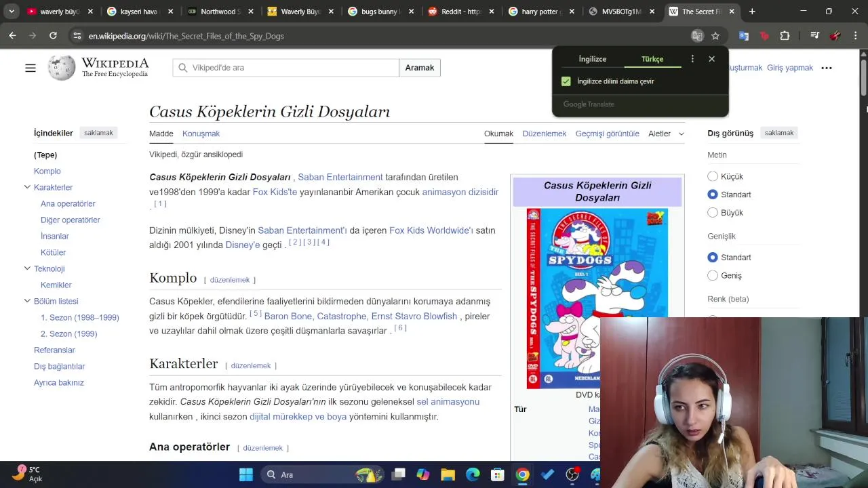Open the Saban Entertainment link in intro
Image resolution: width=868 pixels, height=488 pixels.
340,177
